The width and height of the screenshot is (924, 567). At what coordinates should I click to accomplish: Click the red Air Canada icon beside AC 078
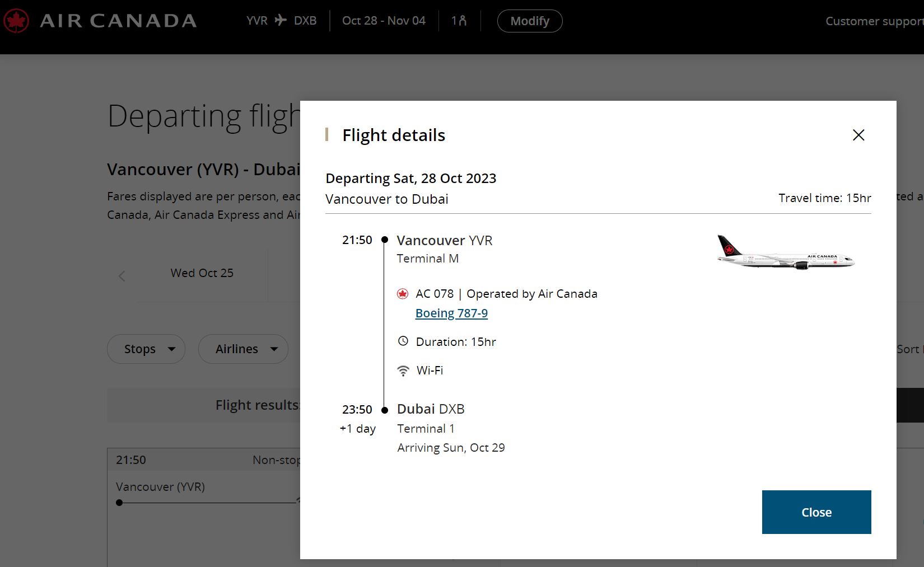tap(402, 294)
